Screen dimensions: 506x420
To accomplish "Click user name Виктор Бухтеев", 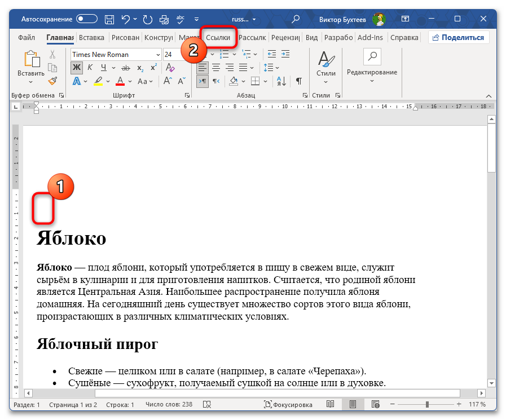I will [x=342, y=20].
